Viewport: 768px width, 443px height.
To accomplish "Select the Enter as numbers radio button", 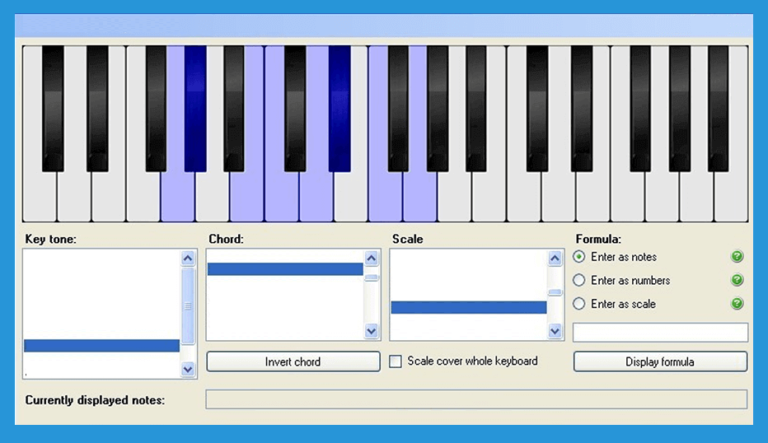I will [x=579, y=280].
